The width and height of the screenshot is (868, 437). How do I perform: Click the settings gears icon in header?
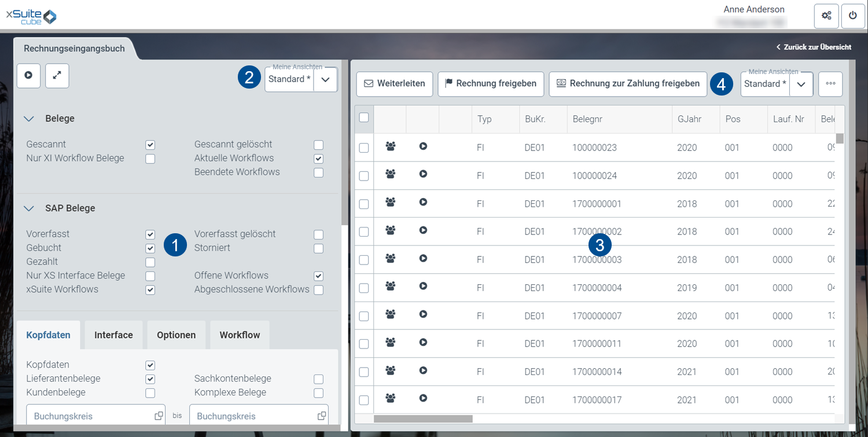[826, 16]
